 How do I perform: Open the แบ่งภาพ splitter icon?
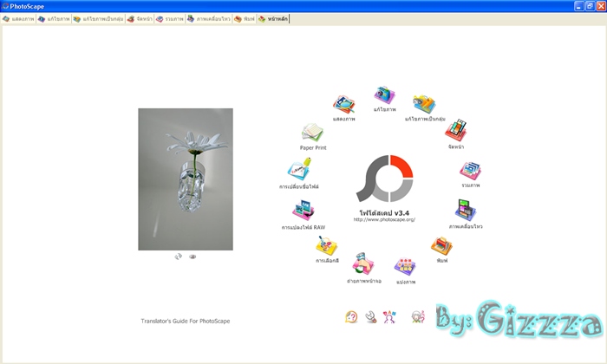tap(405, 267)
